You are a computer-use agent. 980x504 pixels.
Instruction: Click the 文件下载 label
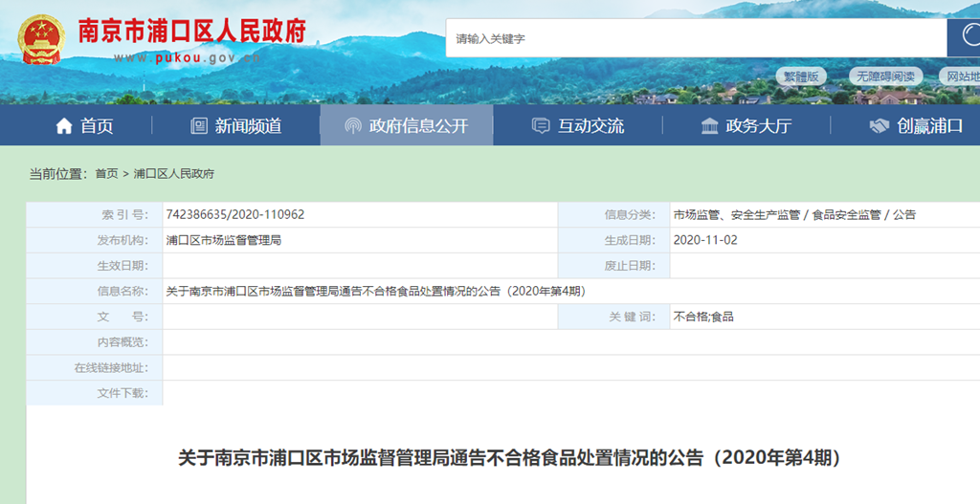[122, 393]
